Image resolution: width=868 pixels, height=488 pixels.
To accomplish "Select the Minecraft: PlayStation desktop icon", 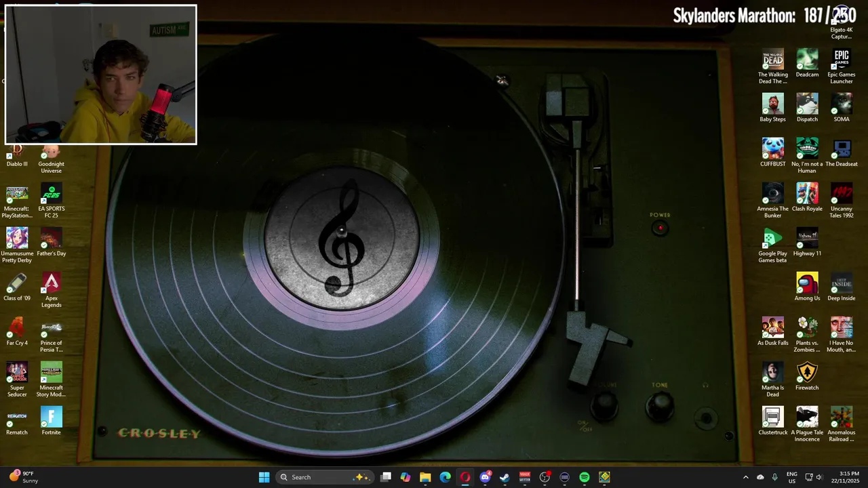I will 17,201.
